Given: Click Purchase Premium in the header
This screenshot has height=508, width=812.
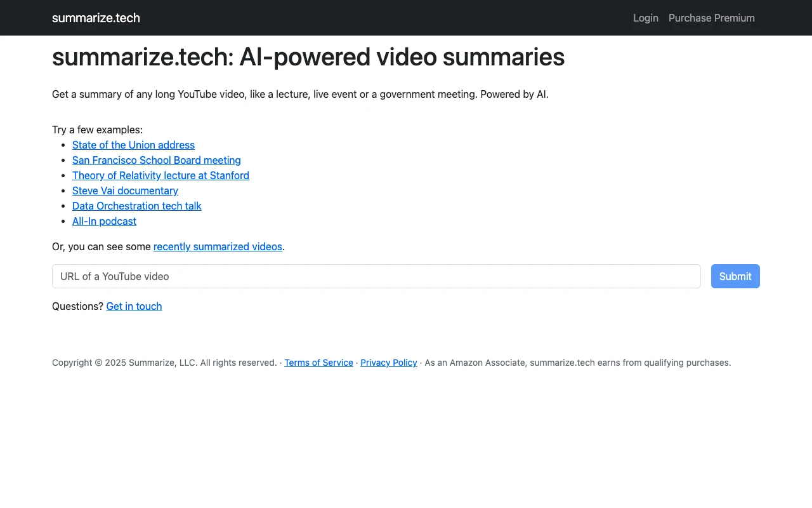Looking at the screenshot, I should coord(711,18).
